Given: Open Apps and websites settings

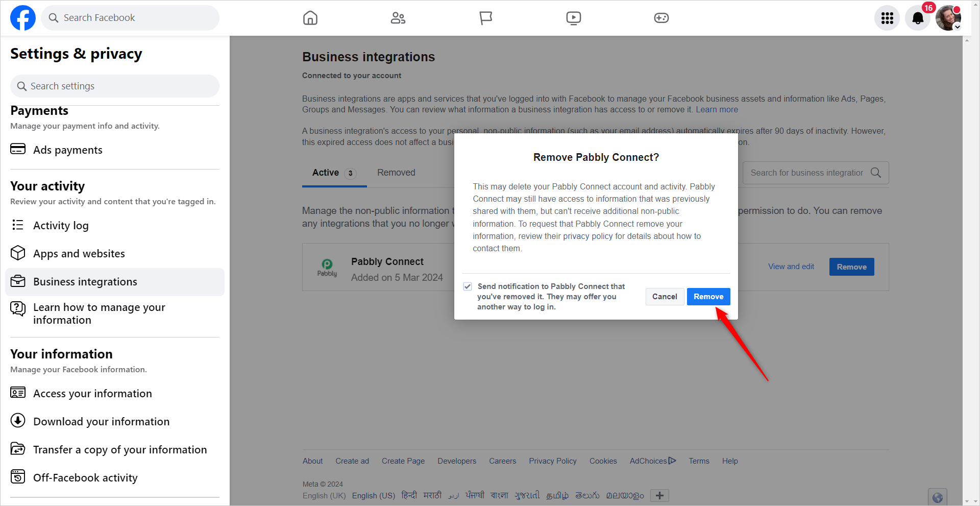Looking at the screenshot, I should click(x=115, y=253).
